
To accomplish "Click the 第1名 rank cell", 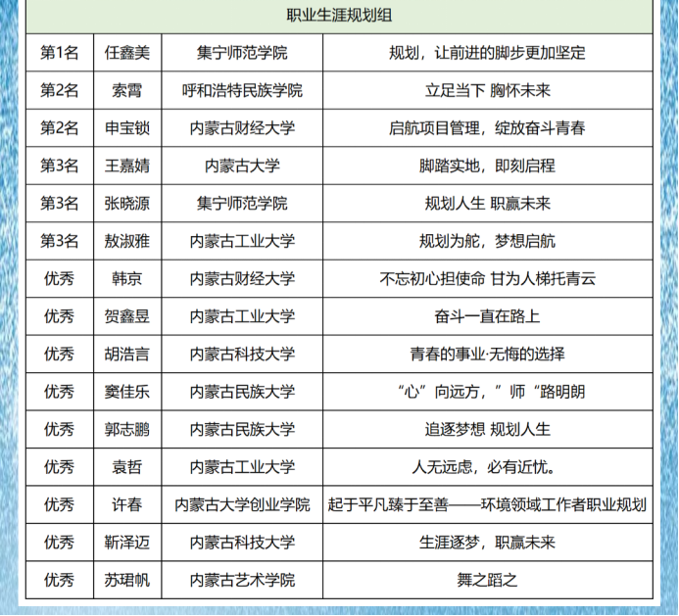I will [59, 53].
